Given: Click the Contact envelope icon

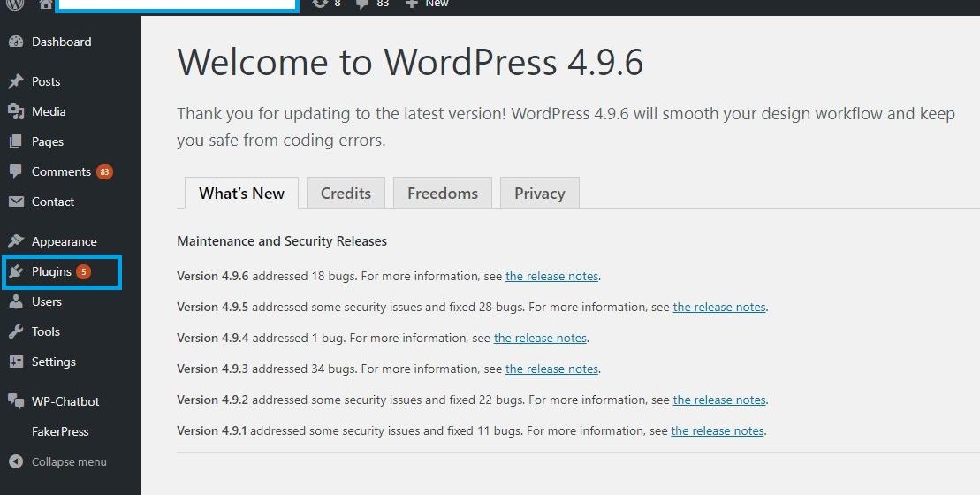Looking at the screenshot, I should pos(16,202).
